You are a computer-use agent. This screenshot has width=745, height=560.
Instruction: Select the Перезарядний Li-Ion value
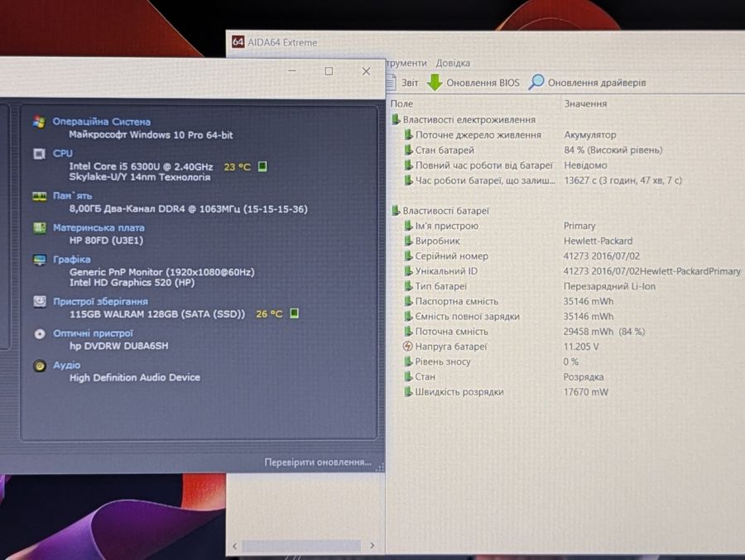click(609, 286)
